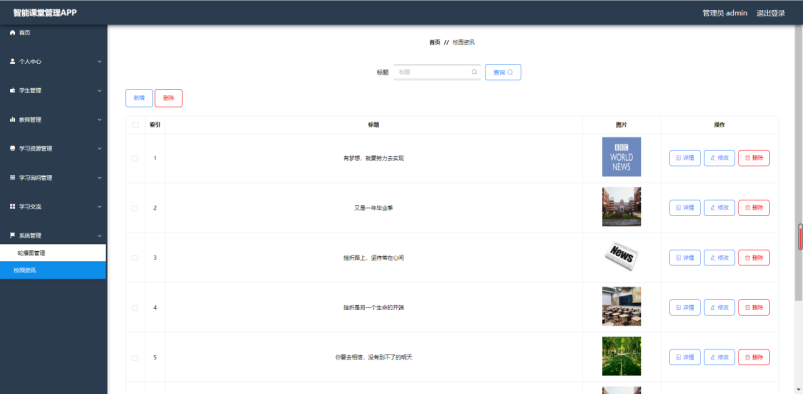Click 管理员 admin in the top bar
This screenshot has height=394, width=803.
(725, 13)
